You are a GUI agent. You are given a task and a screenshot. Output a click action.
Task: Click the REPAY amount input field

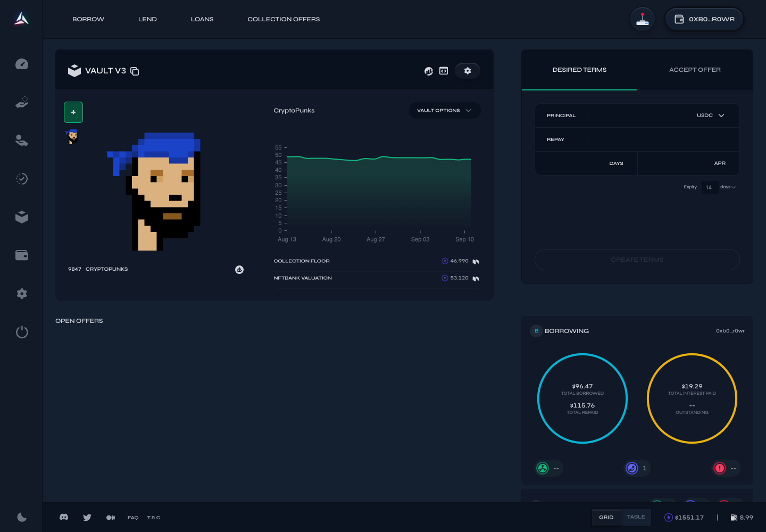tap(662, 139)
